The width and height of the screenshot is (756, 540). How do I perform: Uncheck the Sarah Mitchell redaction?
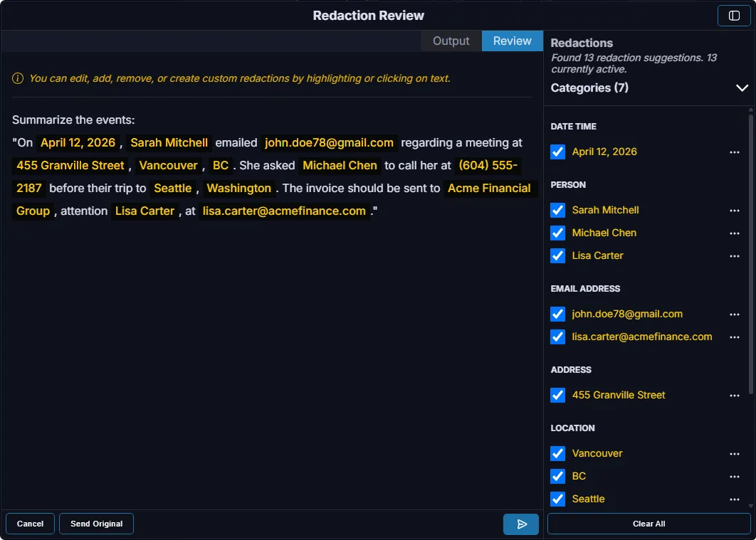coord(558,210)
